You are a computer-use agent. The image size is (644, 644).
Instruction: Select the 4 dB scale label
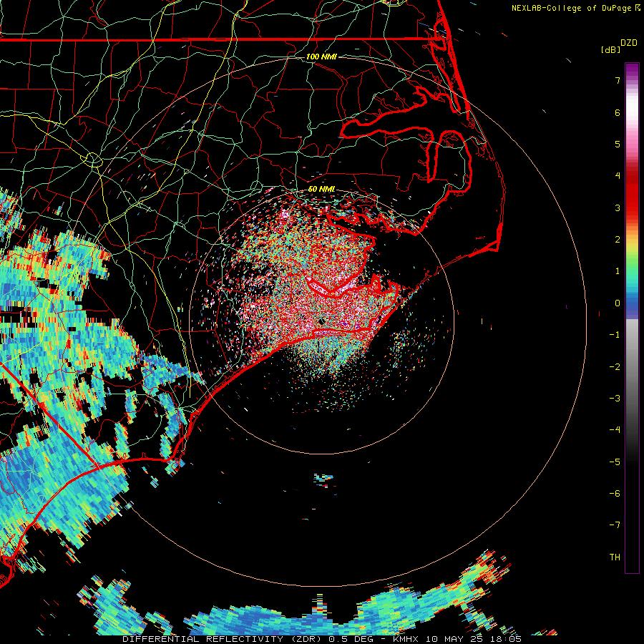coord(618,176)
